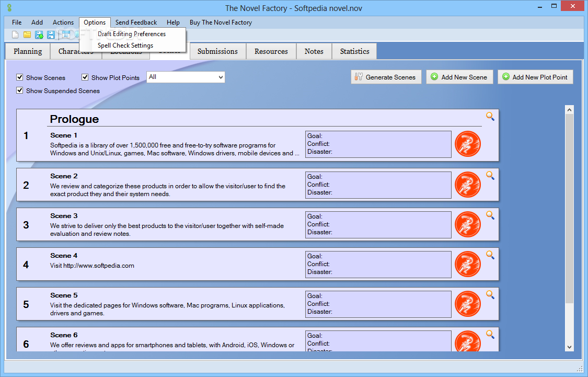Click the Add New Scene button
The image size is (588, 377).
459,77
